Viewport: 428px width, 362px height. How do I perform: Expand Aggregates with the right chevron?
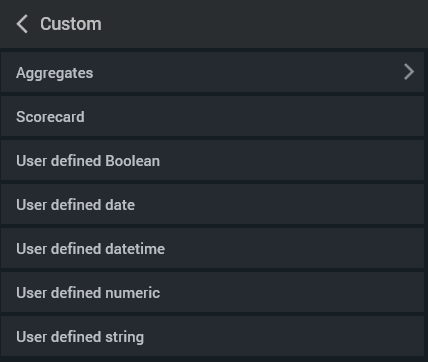409,72
